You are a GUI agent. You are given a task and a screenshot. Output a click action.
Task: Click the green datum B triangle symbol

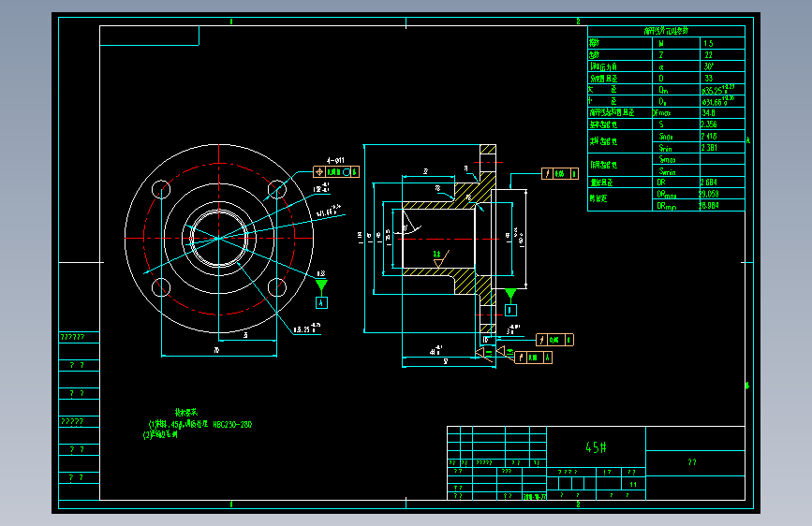(510, 294)
